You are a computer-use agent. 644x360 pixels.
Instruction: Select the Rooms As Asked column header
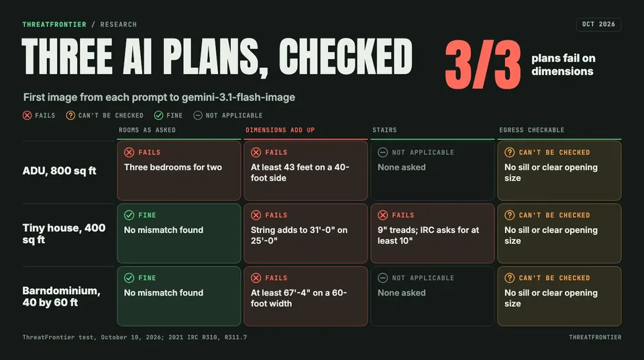click(147, 130)
